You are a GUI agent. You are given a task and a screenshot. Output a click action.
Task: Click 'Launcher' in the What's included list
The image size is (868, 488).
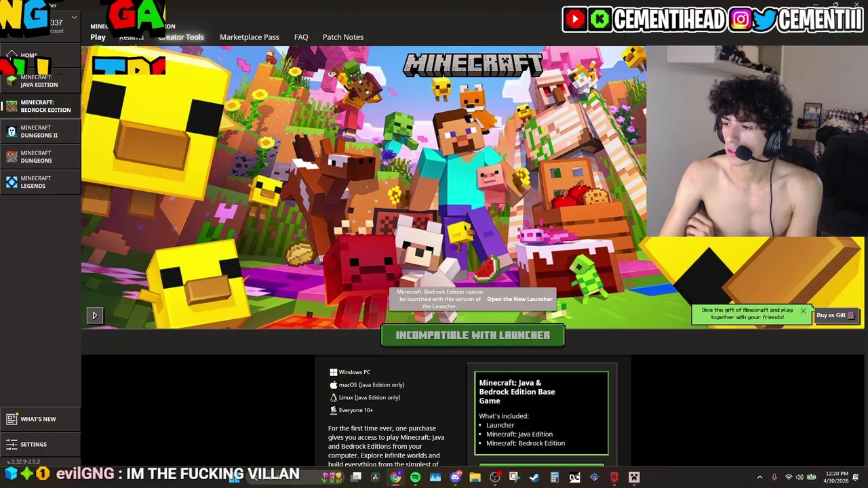click(500, 425)
